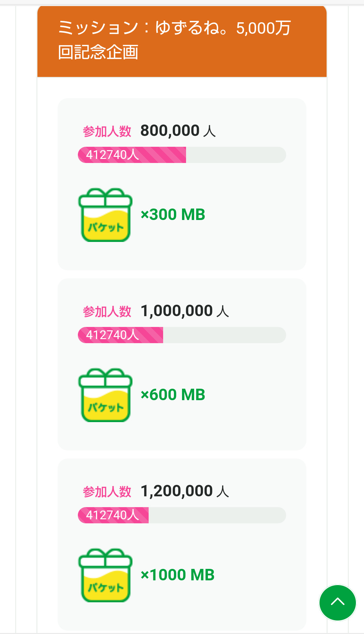Tap the ×600 MB reward text
364x634 pixels.
173,395
